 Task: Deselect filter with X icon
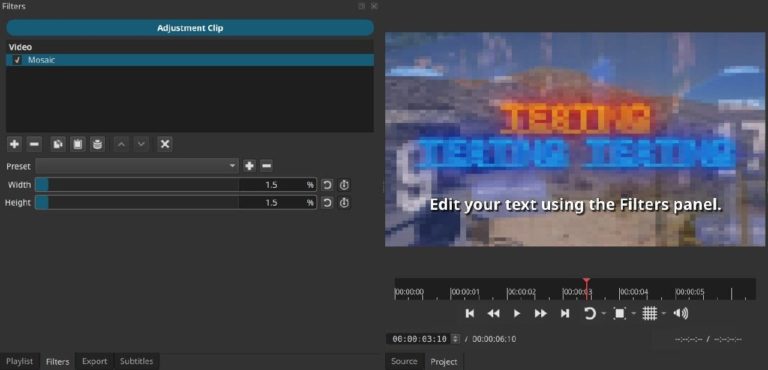click(x=165, y=144)
